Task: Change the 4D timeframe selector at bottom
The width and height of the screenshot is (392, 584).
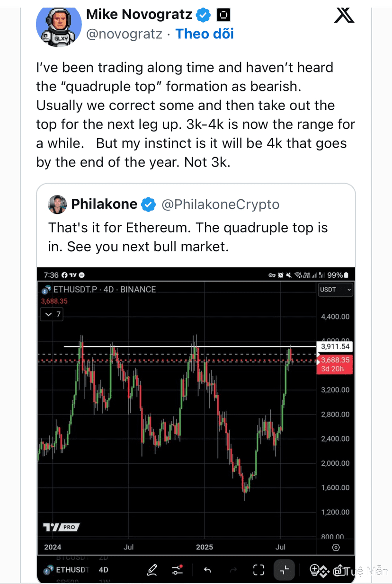Action: (x=103, y=570)
